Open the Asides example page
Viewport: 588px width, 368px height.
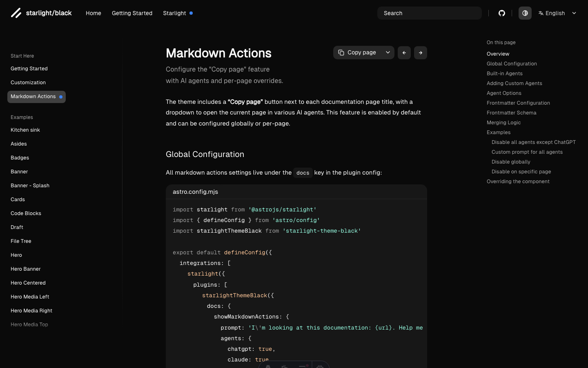[x=19, y=144]
